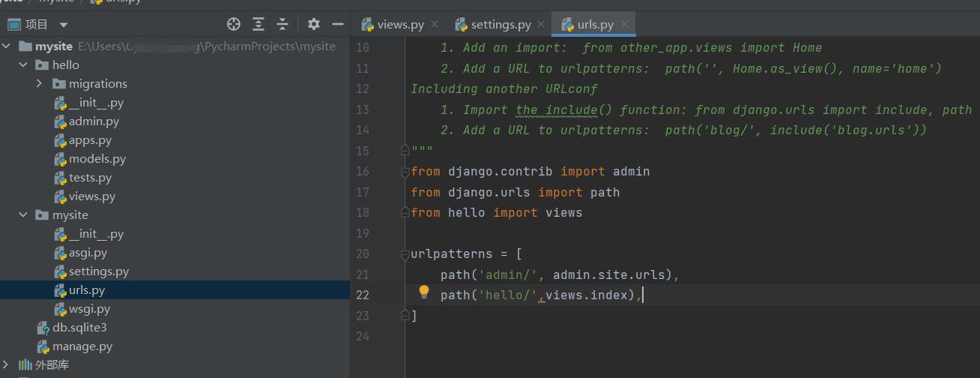980x378 pixels.
Task: Select views.py in project tree
Action: 92,196
